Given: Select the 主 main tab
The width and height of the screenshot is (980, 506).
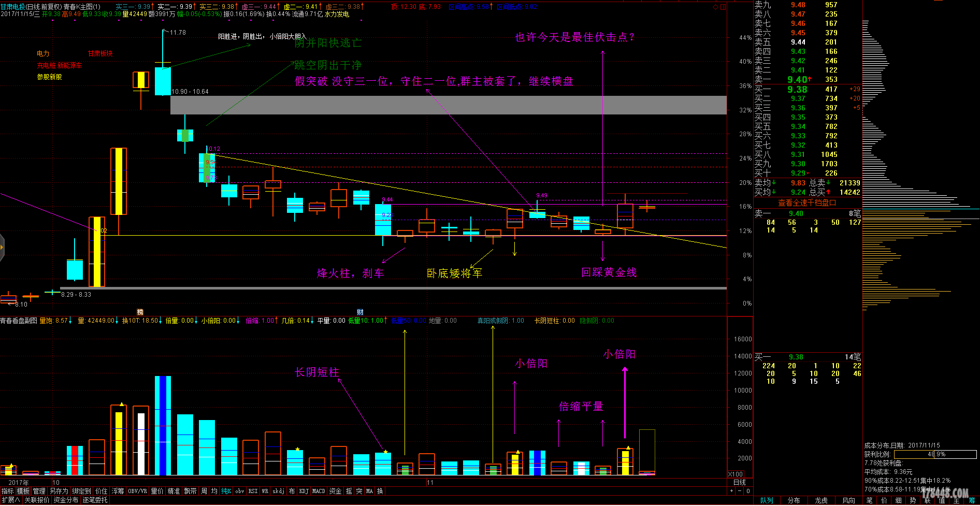Looking at the screenshot, I should (956, 500).
